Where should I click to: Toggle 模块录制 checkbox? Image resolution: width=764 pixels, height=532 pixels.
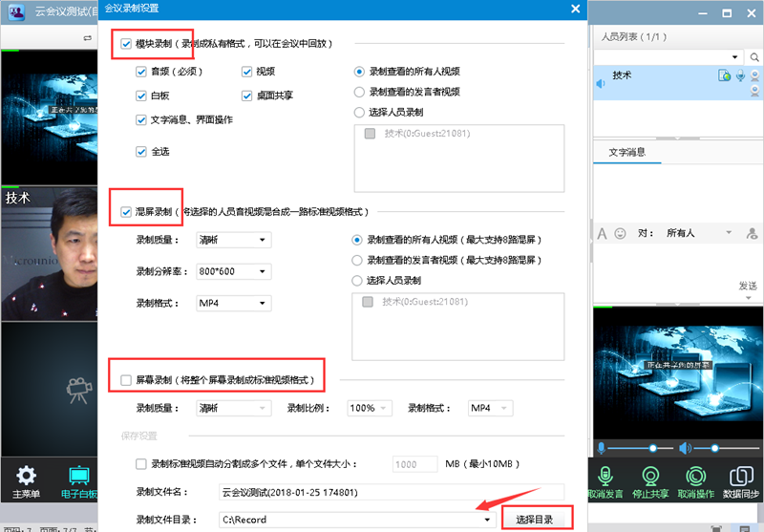tap(126, 44)
